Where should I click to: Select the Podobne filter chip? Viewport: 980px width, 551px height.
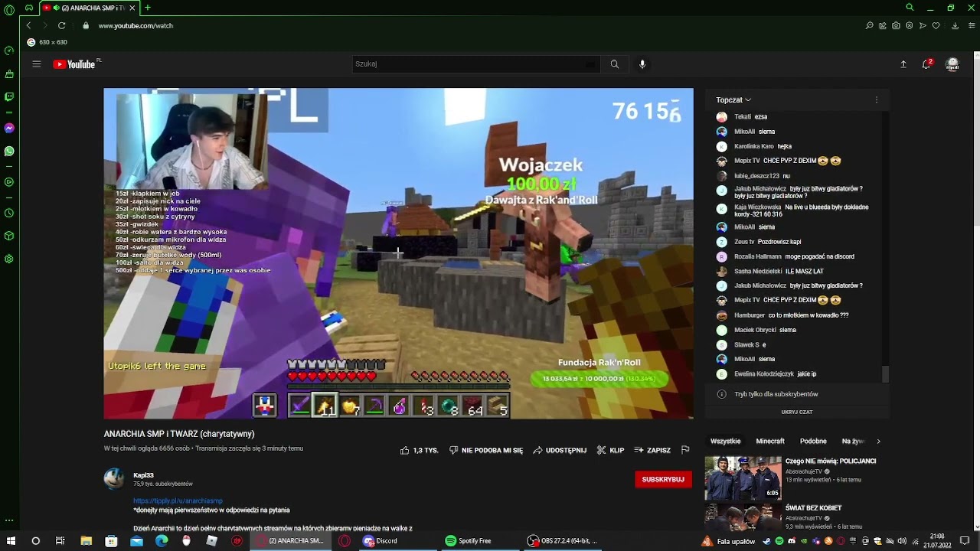pos(813,441)
